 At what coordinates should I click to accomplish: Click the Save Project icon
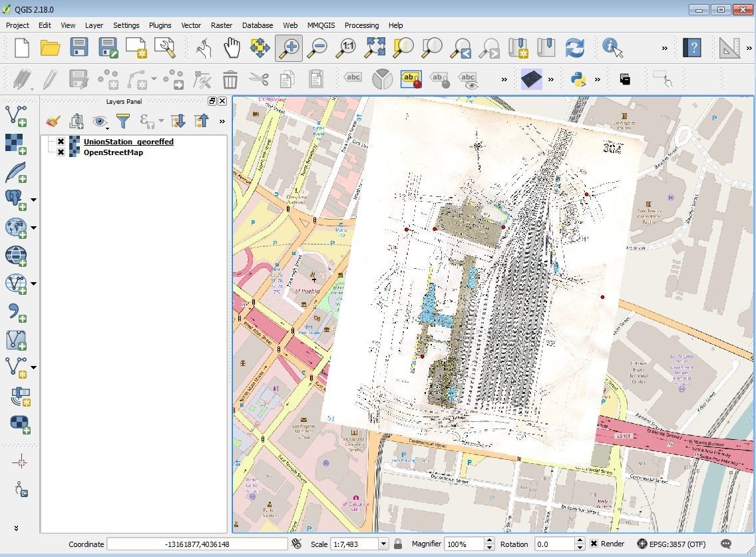coord(79,48)
